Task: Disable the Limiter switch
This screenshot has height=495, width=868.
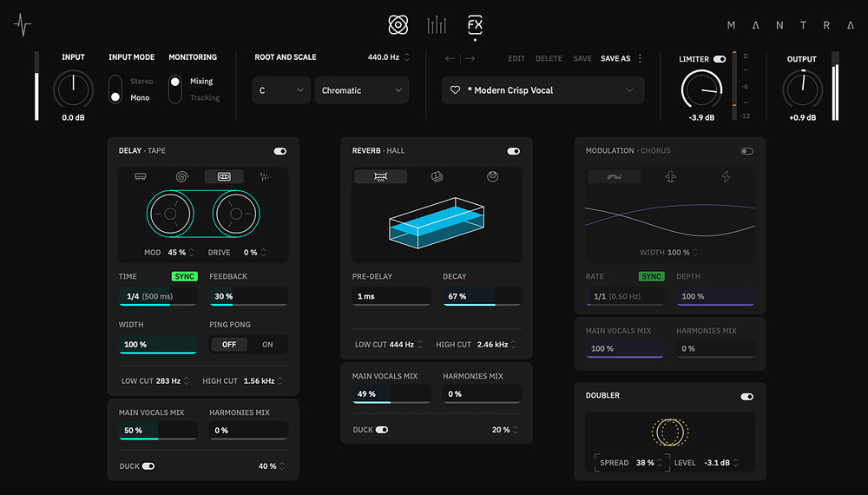Action: coord(719,59)
